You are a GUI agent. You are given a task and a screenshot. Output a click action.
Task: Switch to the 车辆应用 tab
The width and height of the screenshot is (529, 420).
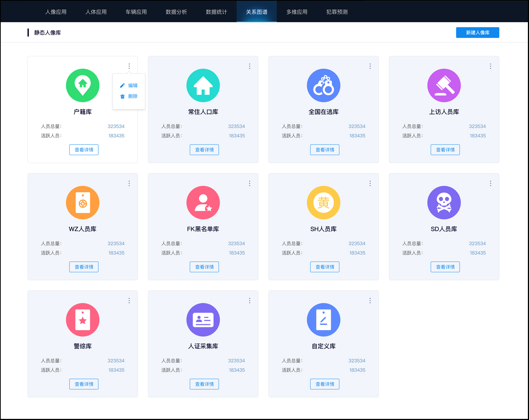coord(136,12)
